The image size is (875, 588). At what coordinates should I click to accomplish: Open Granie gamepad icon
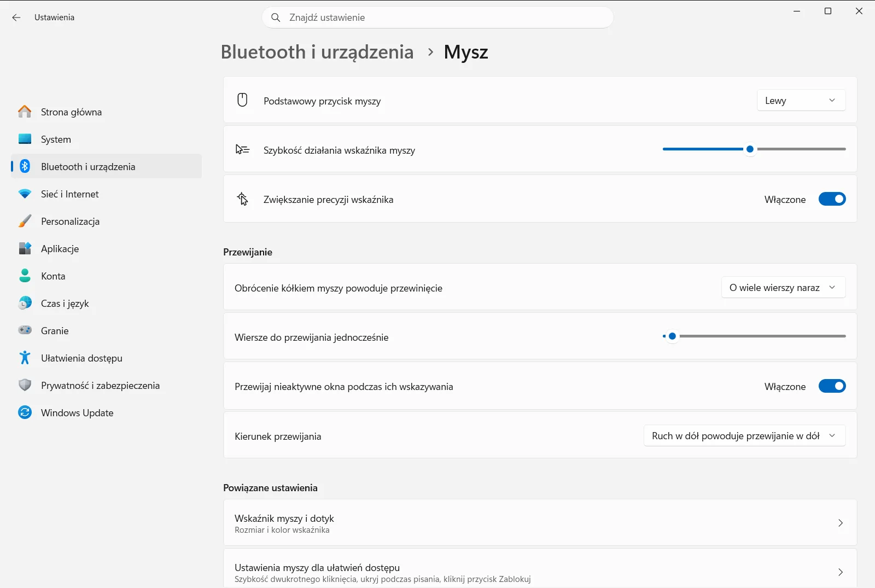[25, 330]
